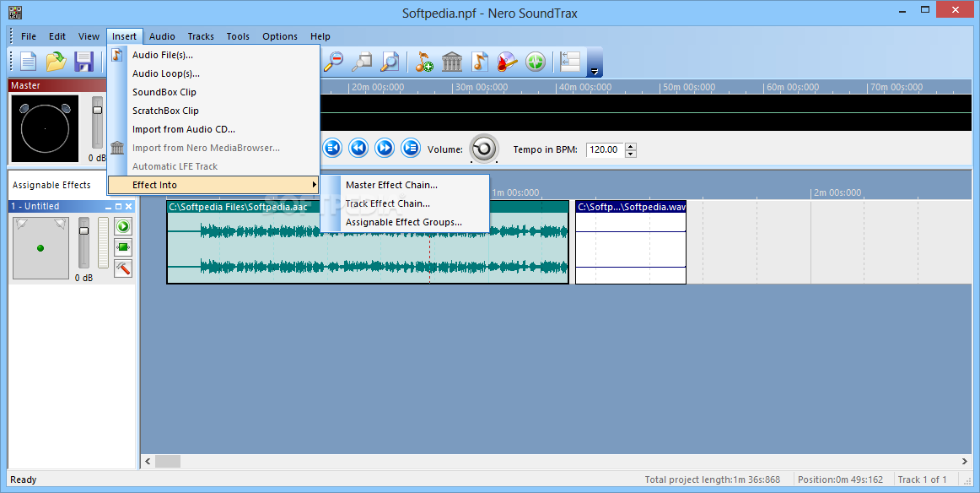Click the Volume knob in transport bar

(x=484, y=149)
